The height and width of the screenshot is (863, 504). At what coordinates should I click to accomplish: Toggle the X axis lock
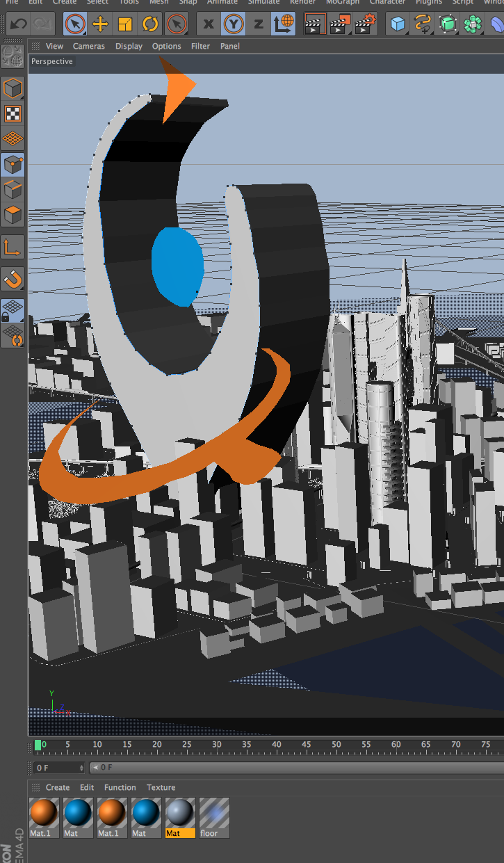(x=209, y=24)
